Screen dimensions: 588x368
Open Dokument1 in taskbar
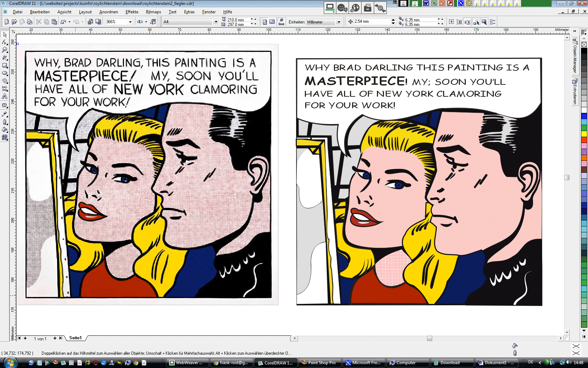tap(496, 363)
